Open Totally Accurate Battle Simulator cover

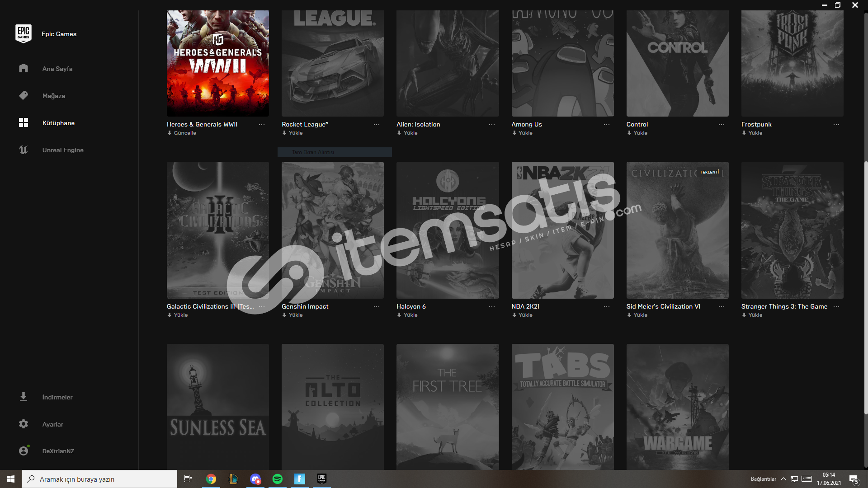[x=562, y=407]
